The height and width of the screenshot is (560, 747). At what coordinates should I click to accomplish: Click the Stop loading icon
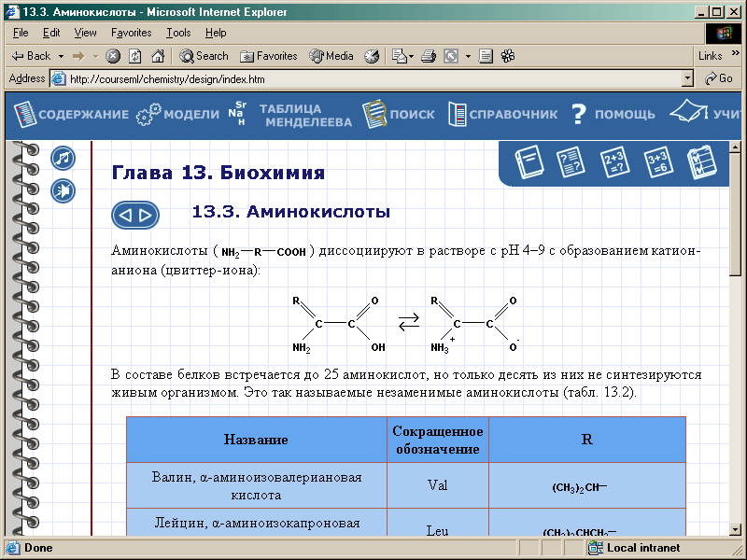point(113,56)
